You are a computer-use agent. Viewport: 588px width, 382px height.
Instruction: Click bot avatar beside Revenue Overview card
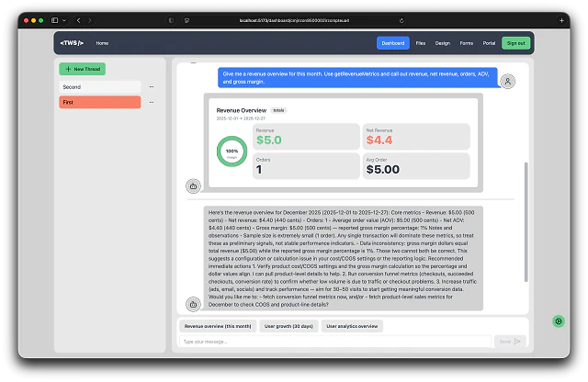point(193,185)
